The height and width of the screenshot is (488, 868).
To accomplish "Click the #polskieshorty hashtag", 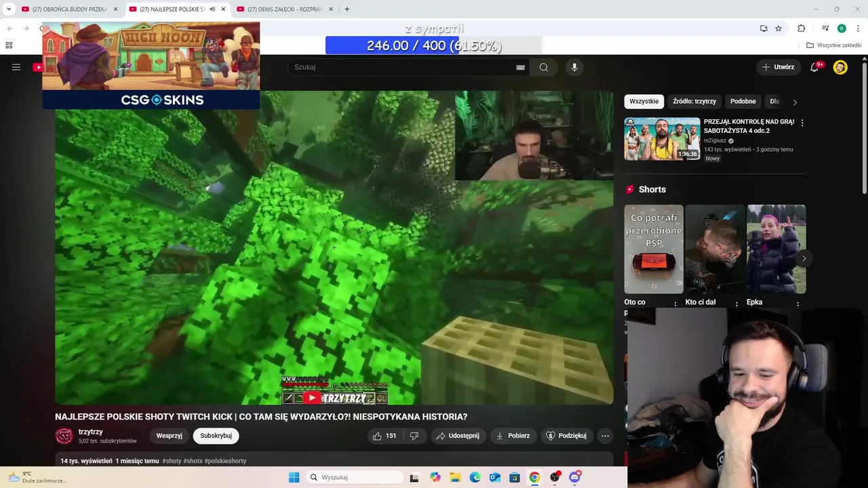I will click(225, 461).
